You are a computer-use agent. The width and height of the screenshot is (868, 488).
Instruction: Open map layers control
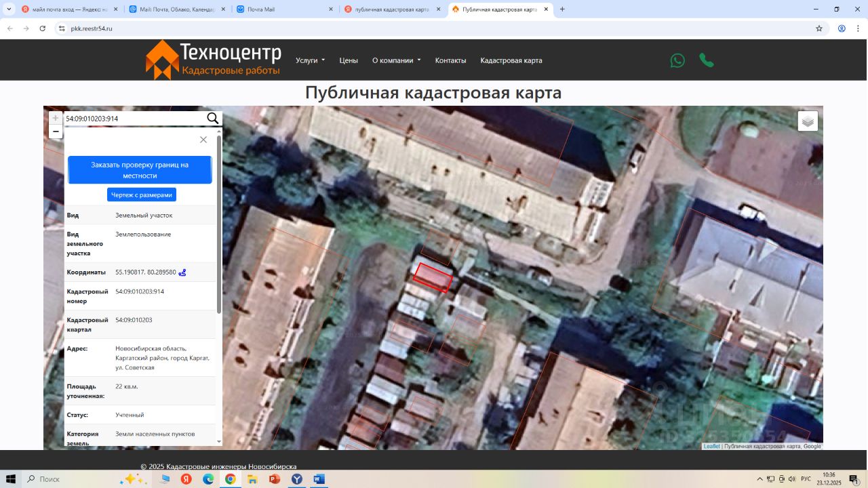click(x=808, y=121)
